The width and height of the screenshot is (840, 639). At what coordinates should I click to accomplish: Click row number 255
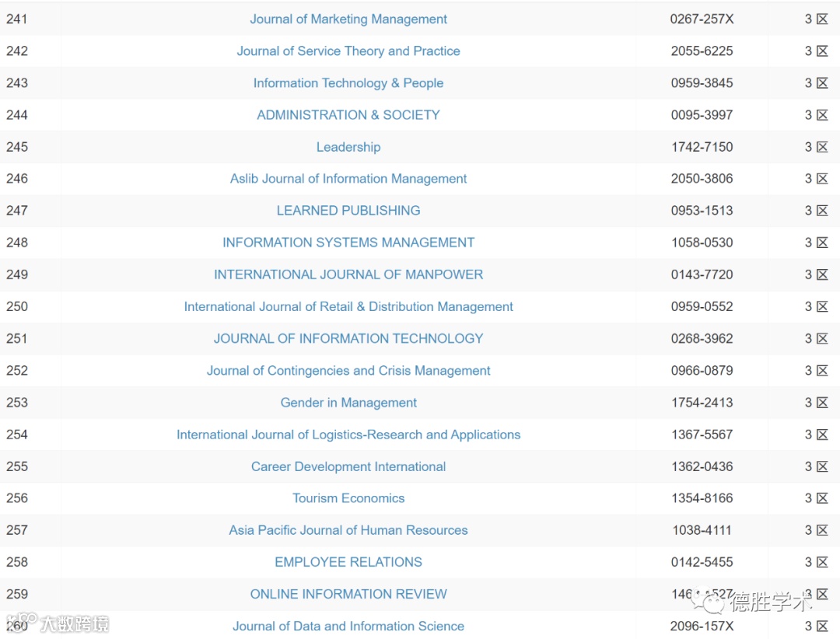pyautogui.click(x=17, y=466)
